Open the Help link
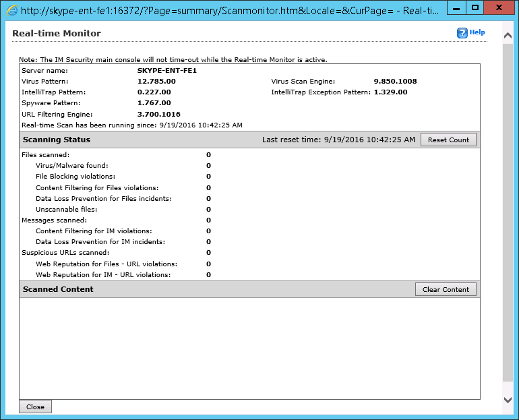This screenshot has height=420, width=519. point(477,32)
